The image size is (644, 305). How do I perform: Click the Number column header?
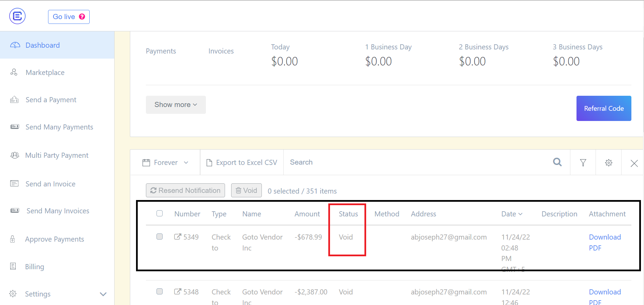coord(187,214)
